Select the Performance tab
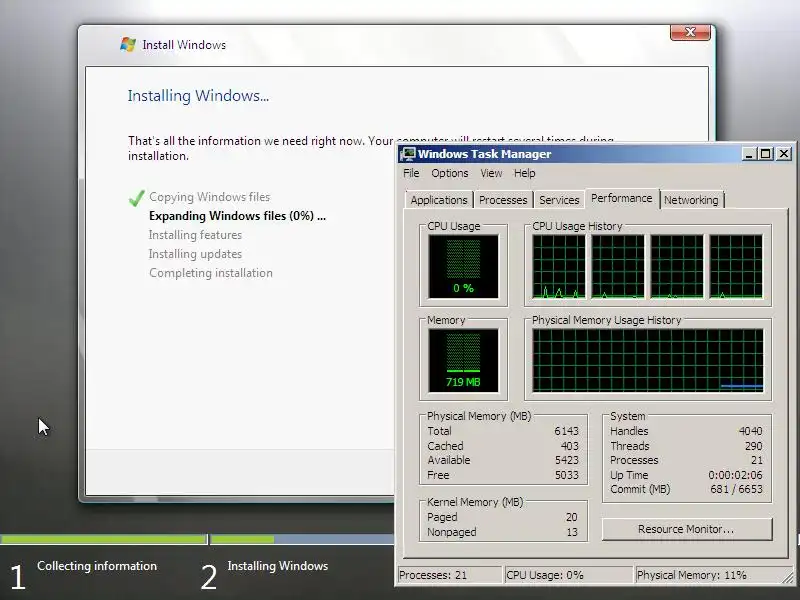 pyautogui.click(x=621, y=198)
